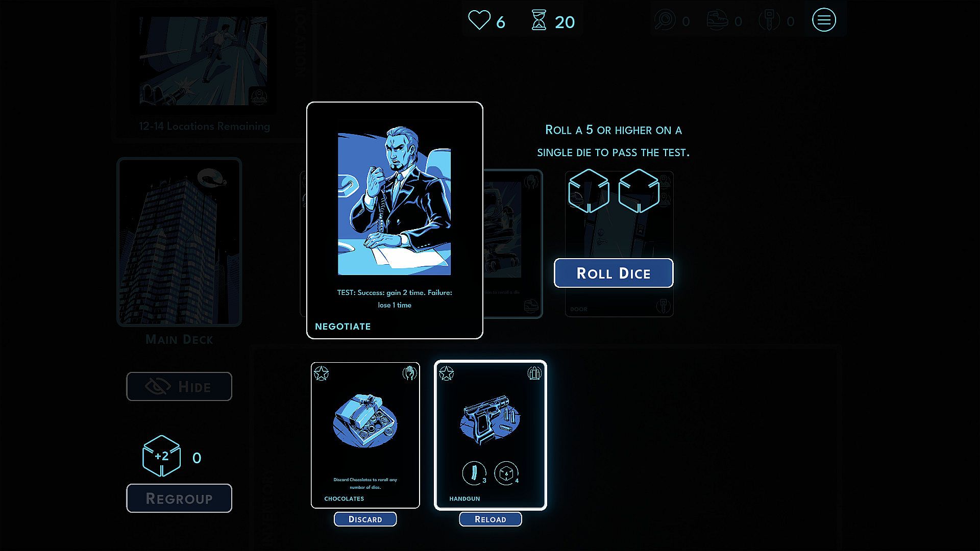The height and width of the screenshot is (551, 980).
Task: Click the Roll Dice button
Action: coord(614,273)
